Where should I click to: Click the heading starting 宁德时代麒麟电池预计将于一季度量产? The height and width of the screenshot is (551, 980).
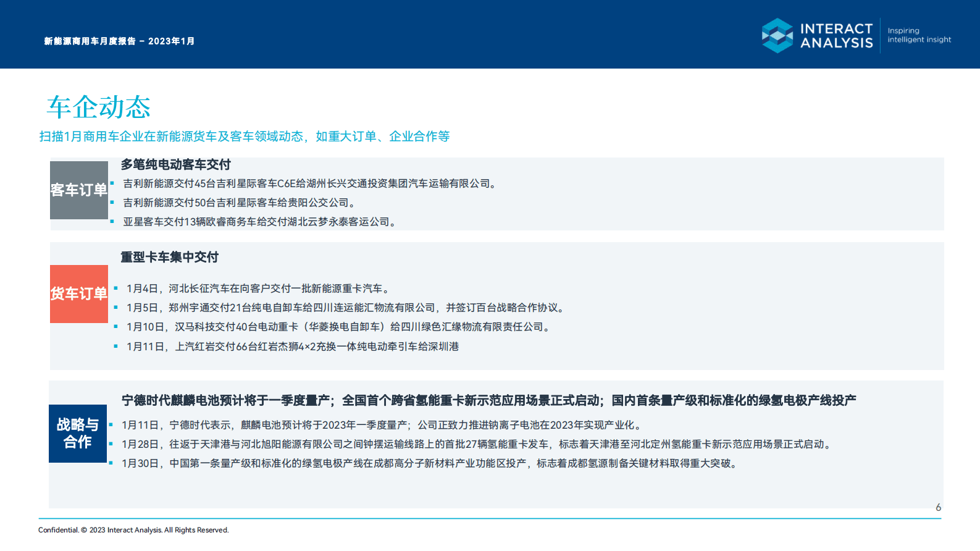pos(488,400)
